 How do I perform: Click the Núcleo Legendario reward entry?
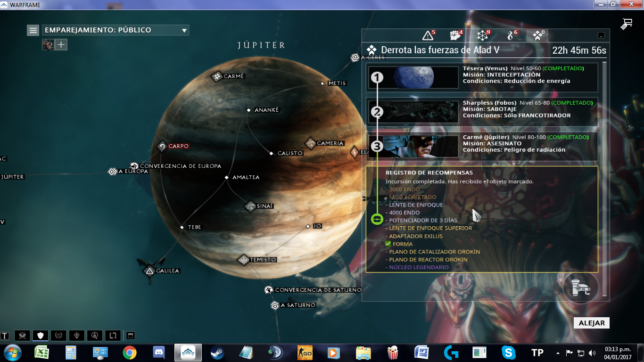(x=419, y=267)
